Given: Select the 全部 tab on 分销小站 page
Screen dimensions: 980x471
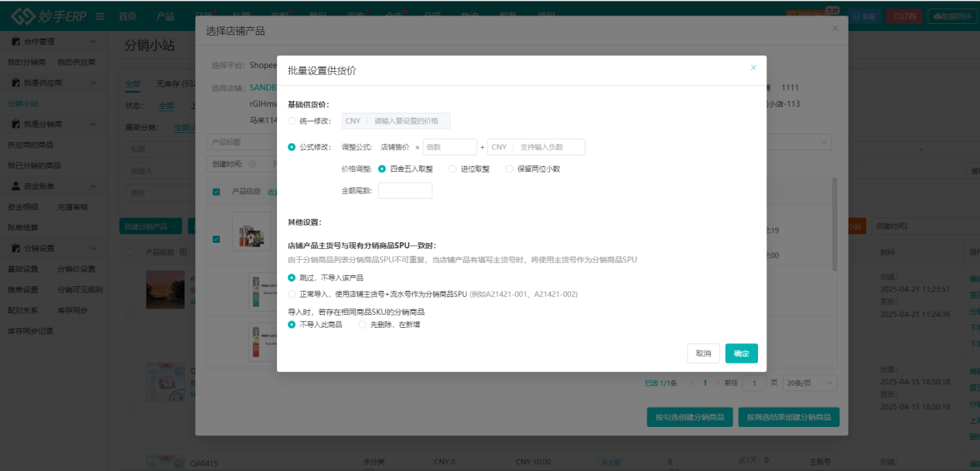Looking at the screenshot, I should coord(133,83).
